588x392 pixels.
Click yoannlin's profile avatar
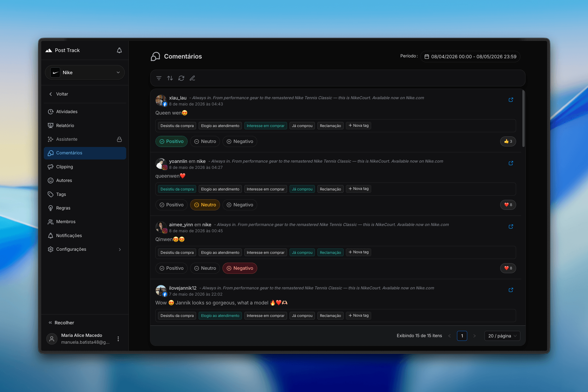point(161,164)
